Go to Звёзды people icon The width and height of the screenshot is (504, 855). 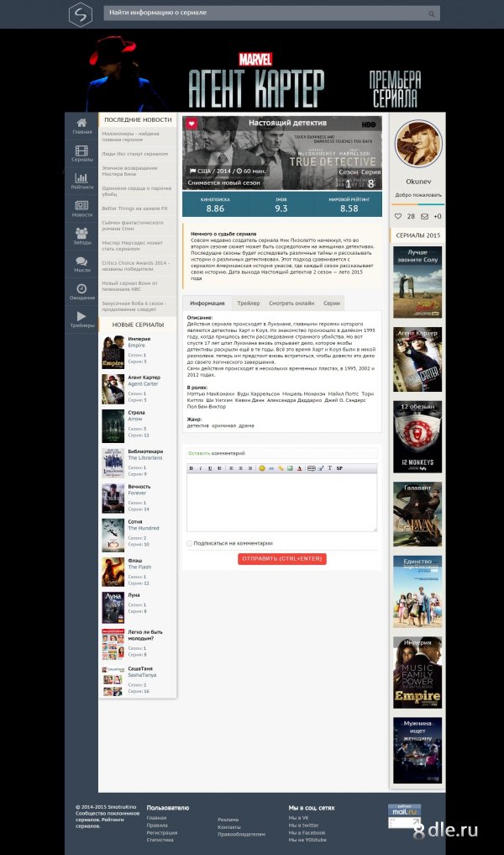click(x=81, y=233)
